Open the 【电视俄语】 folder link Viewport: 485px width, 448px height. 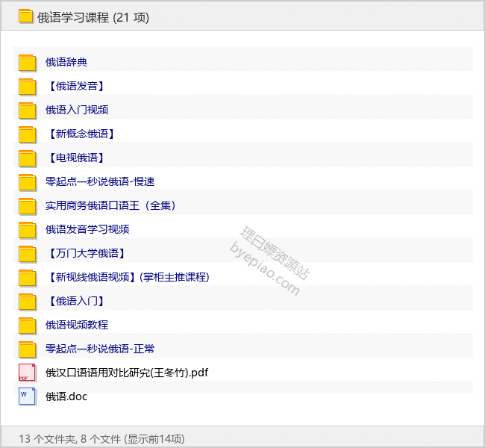coord(77,158)
